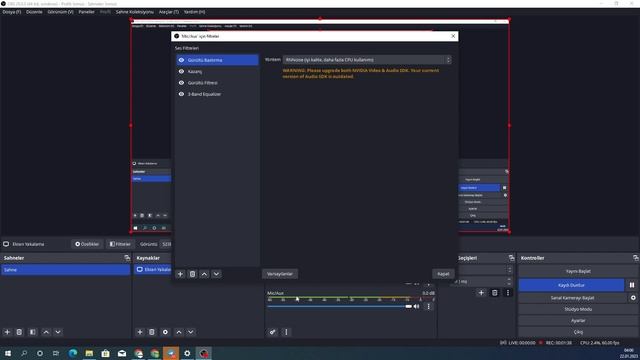Adjust the Mic/Aux volume slider

tap(340, 306)
